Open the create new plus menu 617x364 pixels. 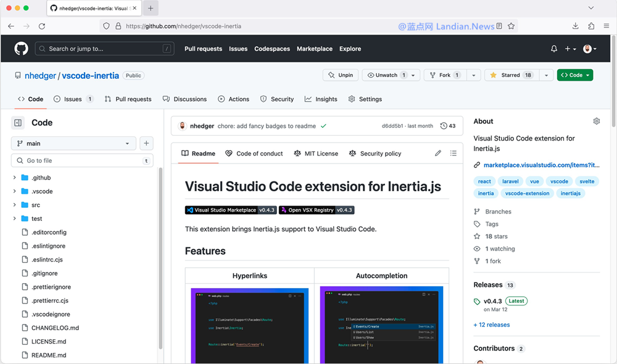(x=570, y=49)
